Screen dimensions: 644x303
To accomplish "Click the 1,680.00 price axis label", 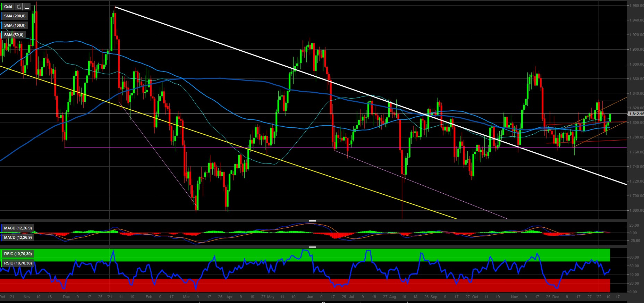I will tap(637, 210).
